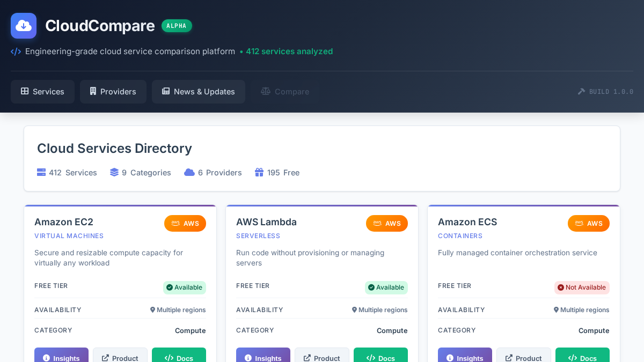644x362 pixels.
Task: Click the 9 Categories stat text
Action: pos(147,173)
